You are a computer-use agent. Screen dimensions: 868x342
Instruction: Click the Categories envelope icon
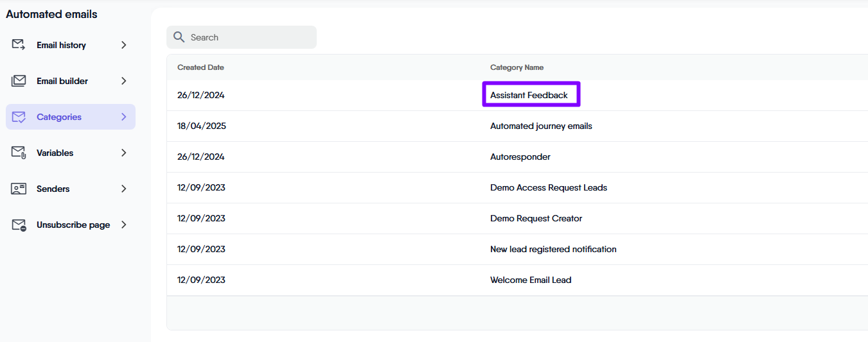19,117
